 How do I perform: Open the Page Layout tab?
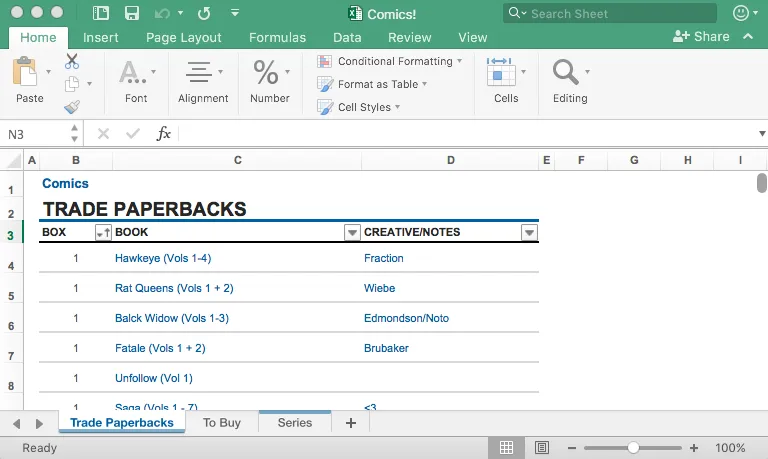pos(184,38)
